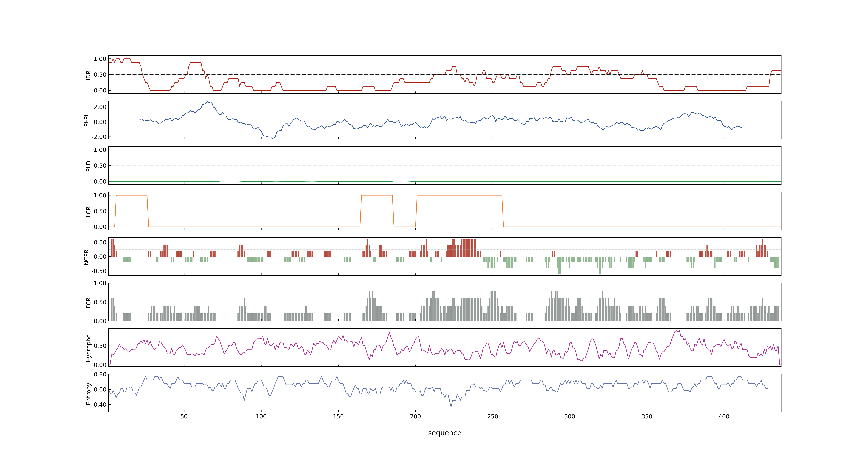Click x-axis tick label 100

(x=261, y=416)
